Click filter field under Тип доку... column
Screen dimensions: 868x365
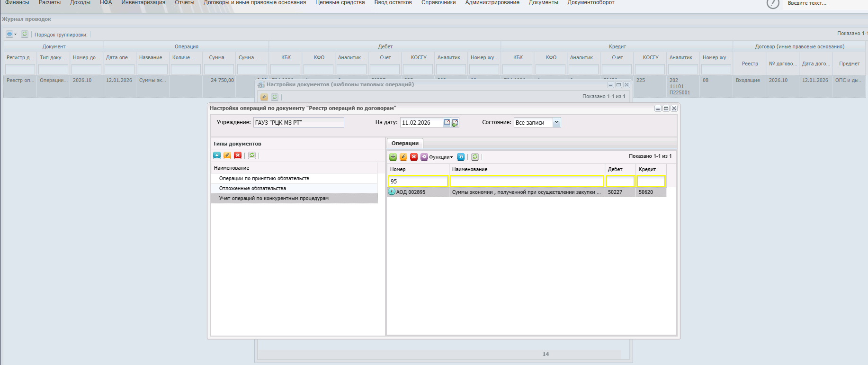(53, 70)
